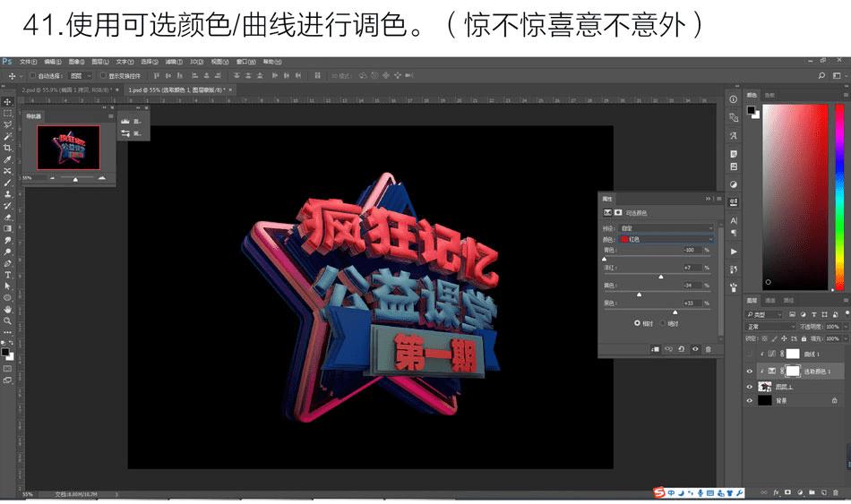Enable the Auto-Select checkbox
The width and height of the screenshot is (851, 504).
coord(32,75)
